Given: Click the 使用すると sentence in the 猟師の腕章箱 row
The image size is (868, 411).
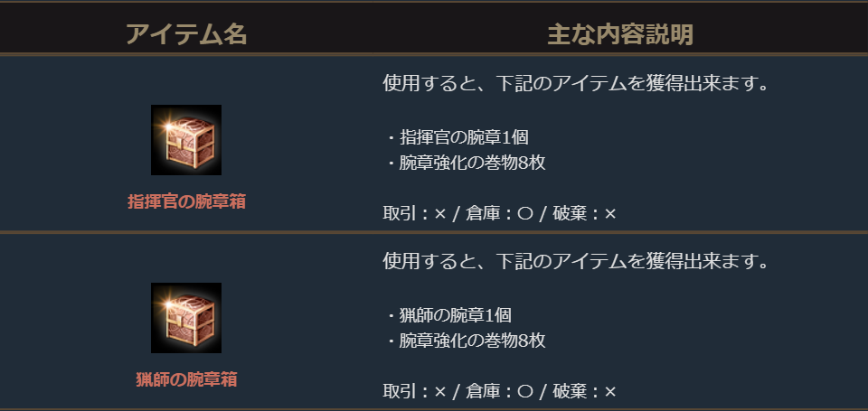Looking at the screenshot, I should click(576, 263).
